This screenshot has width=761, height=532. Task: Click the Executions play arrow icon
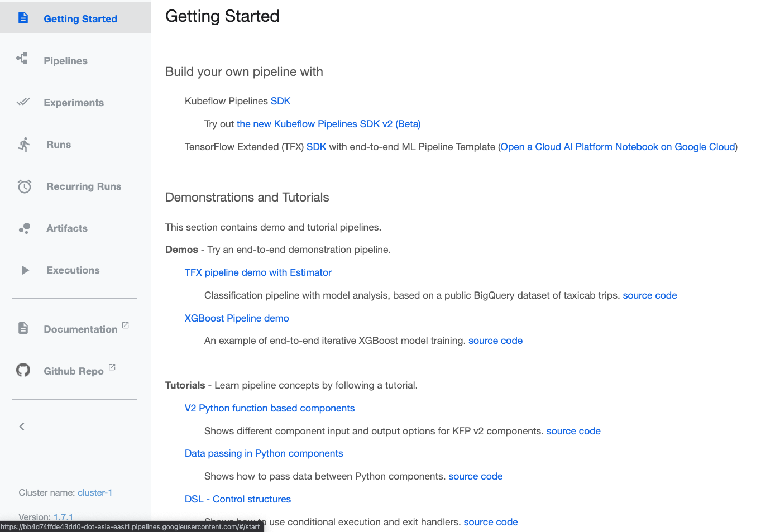[25, 270]
